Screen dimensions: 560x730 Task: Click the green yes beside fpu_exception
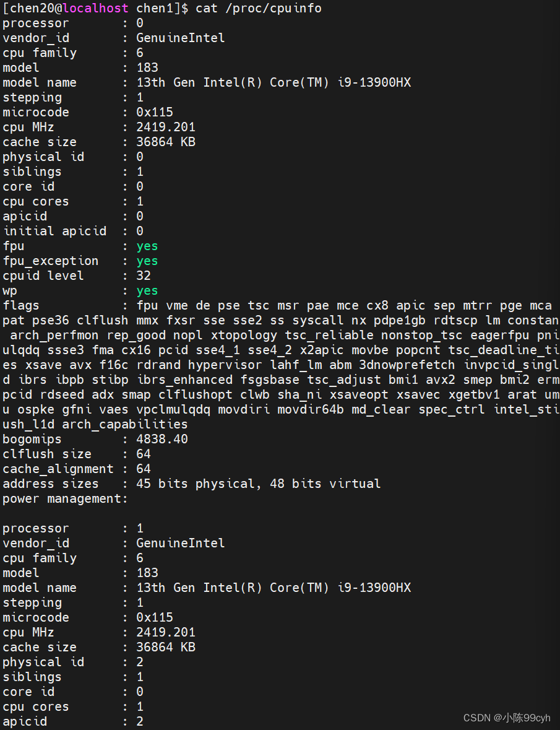147,261
